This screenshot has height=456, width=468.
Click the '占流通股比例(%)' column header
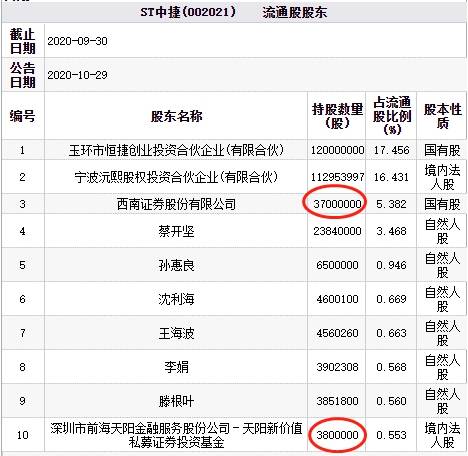(392, 115)
